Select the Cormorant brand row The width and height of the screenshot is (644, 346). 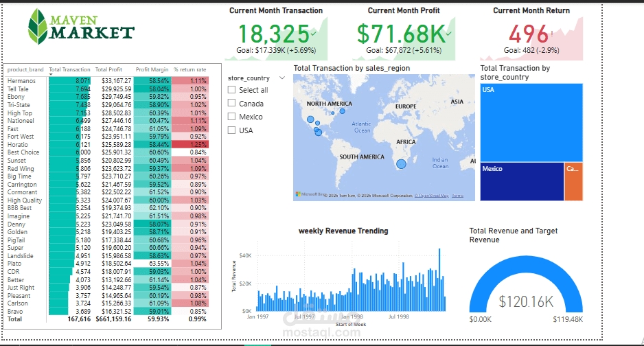tap(108, 192)
